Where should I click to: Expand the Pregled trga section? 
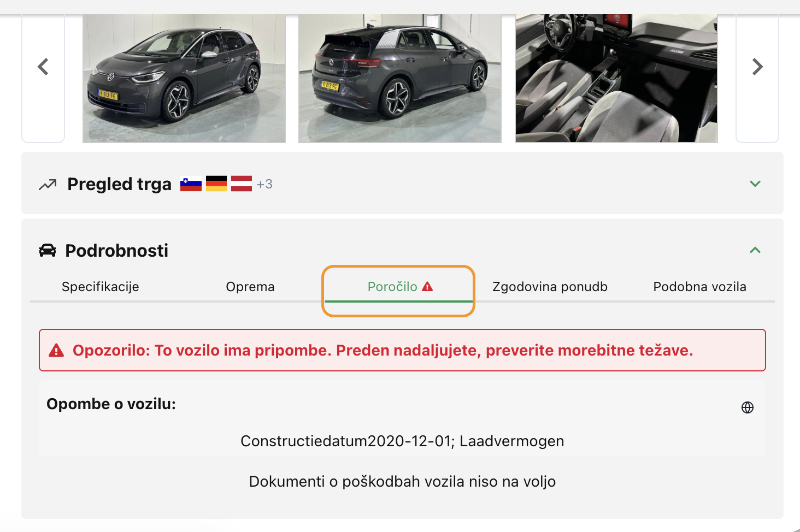click(x=755, y=184)
